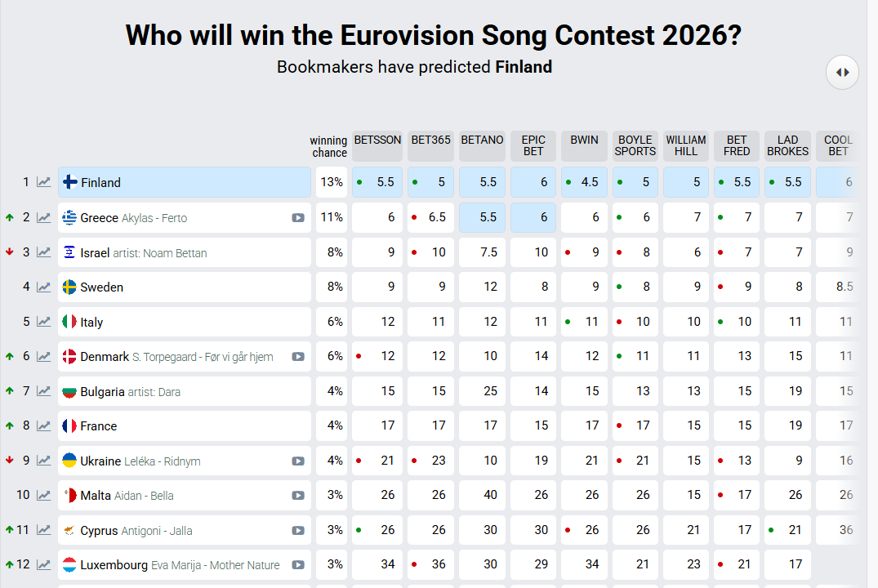This screenshot has height=588, width=878.
Task: Open Finland's odds history chart icon
Action: (x=43, y=182)
